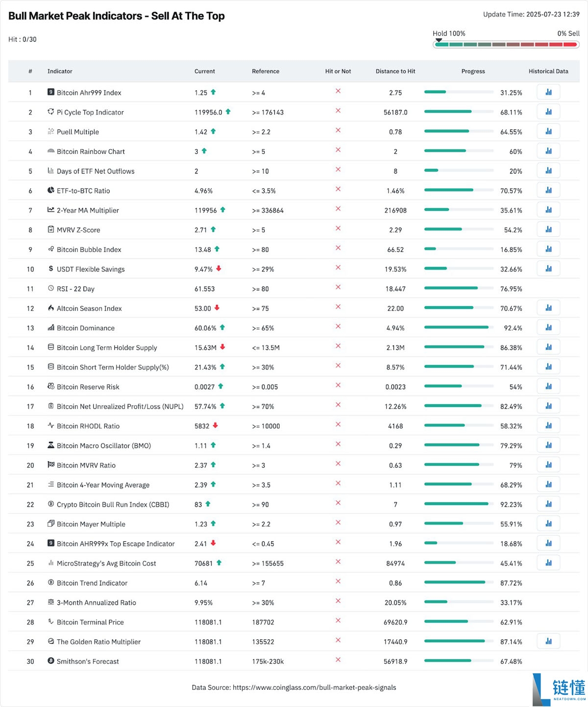The width and height of the screenshot is (588, 707).
Task: View Bitcoin Dominance historical data chart
Action: [x=548, y=327]
